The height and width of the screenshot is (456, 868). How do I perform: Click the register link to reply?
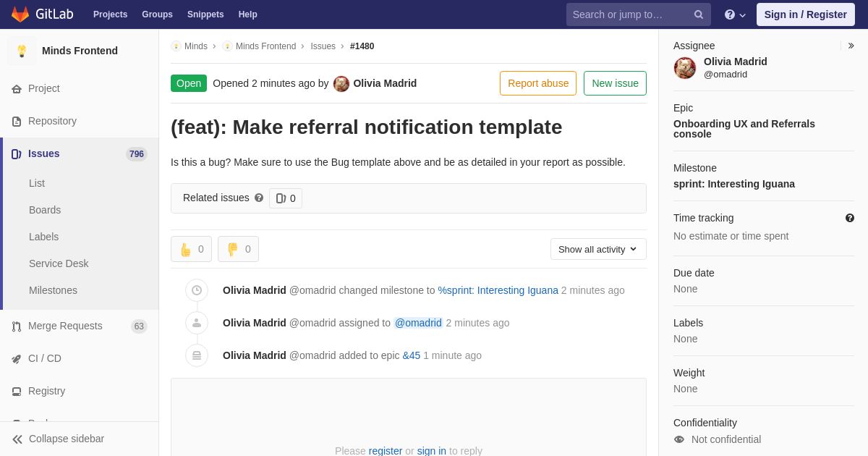tap(386, 450)
